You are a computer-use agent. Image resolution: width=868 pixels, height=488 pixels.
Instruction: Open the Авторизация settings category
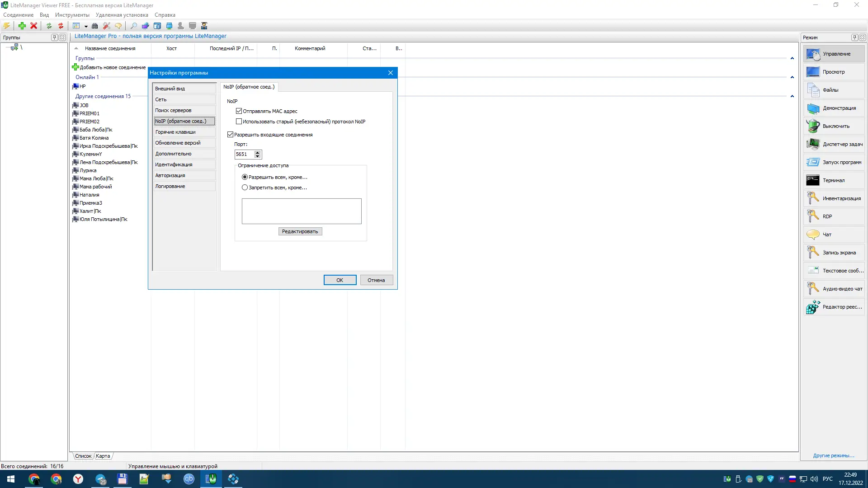tap(170, 175)
